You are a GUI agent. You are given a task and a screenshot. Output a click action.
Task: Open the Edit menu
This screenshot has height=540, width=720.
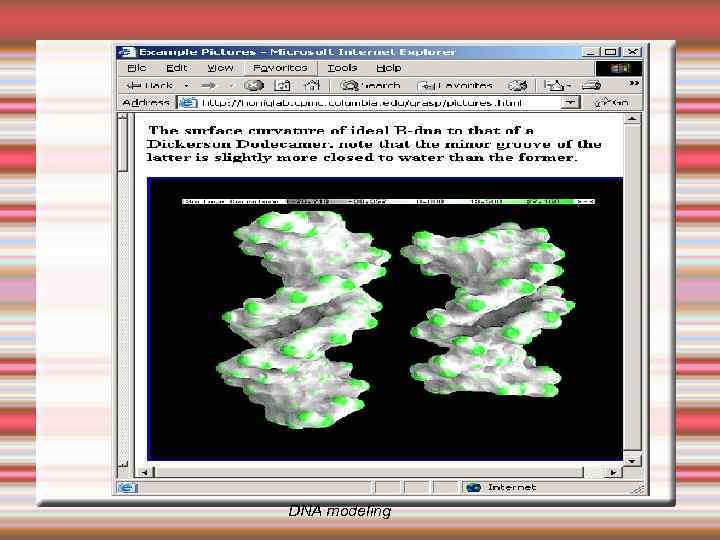[176, 68]
